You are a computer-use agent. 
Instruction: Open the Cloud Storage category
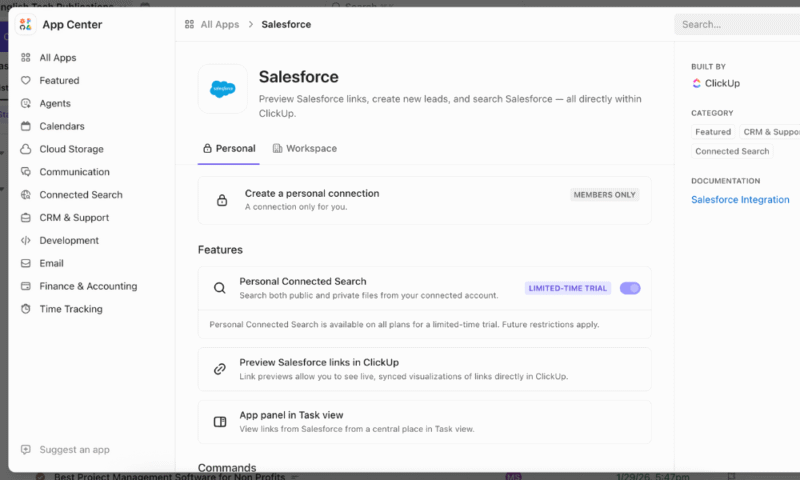[71, 149]
